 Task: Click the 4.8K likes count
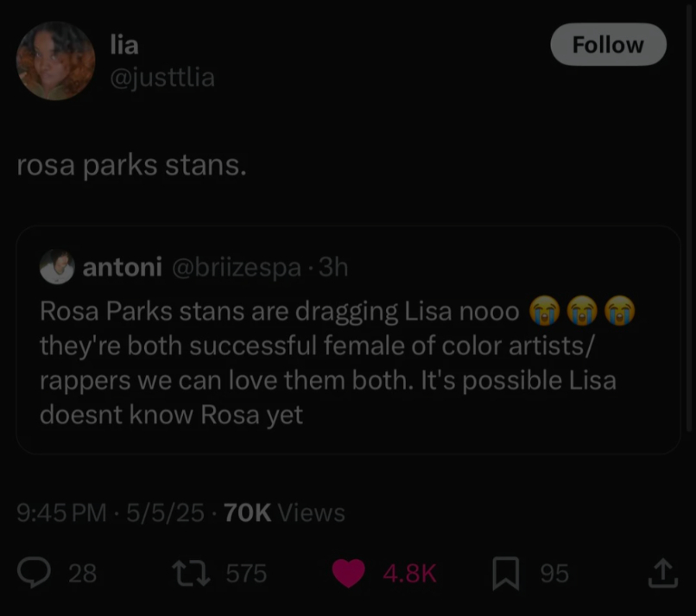409,574
